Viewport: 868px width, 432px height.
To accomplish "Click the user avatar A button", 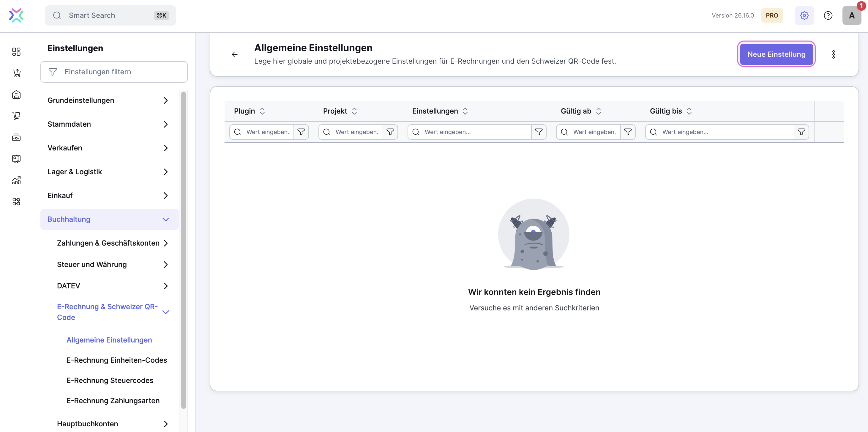I will point(851,15).
